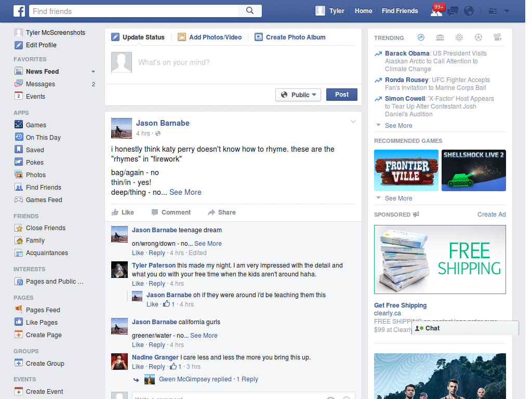Expand See More on teenage dream comment
Image resolution: width=532 pixels, height=399 pixels.
tap(208, 243)
